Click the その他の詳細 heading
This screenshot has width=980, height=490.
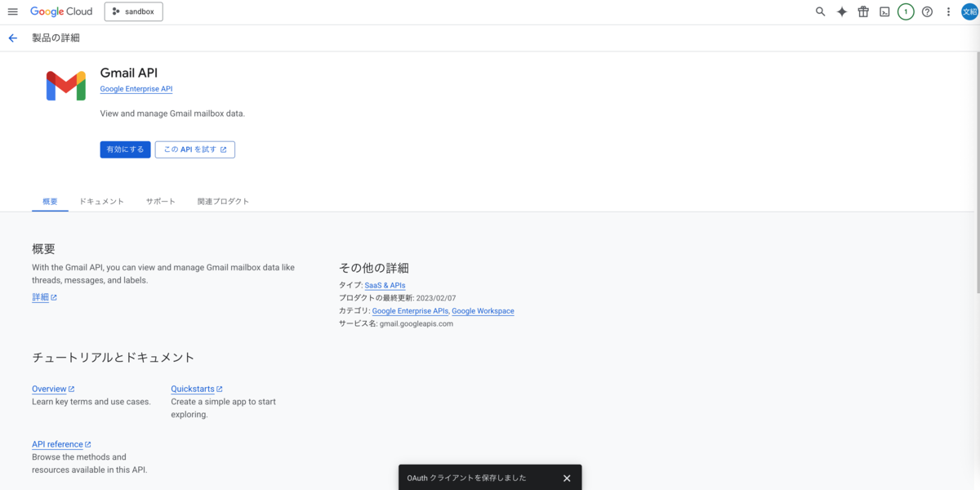[x=374, y=268]
